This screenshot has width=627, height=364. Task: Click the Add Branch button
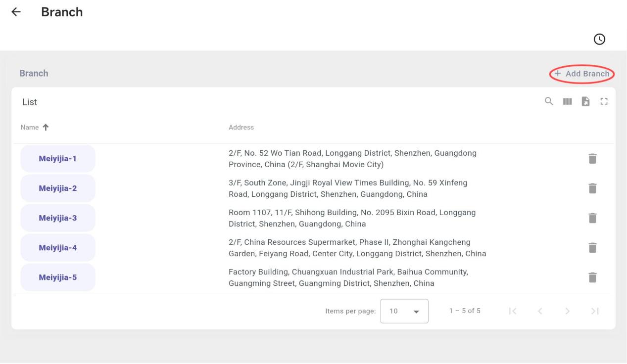(x=582, y=74)
